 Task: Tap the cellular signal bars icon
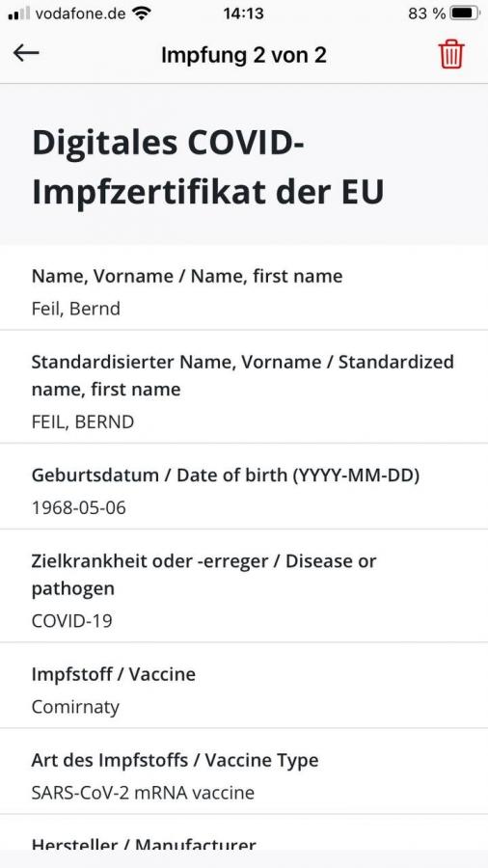pos(19,14)
